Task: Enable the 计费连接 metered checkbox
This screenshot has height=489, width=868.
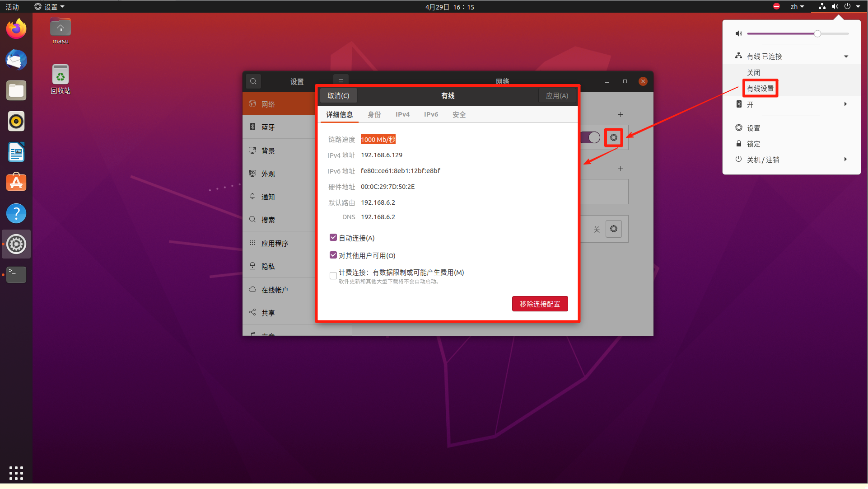Action: [333, 275]
